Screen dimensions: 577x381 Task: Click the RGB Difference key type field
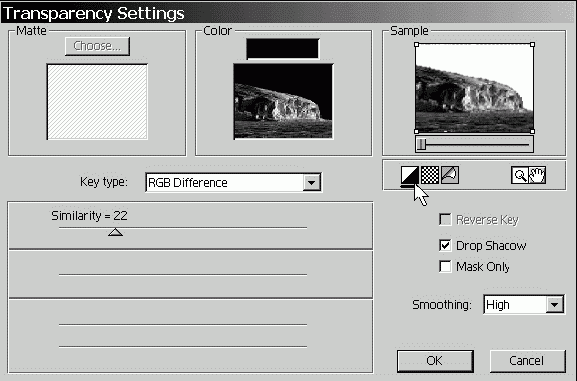click(233, 183)
